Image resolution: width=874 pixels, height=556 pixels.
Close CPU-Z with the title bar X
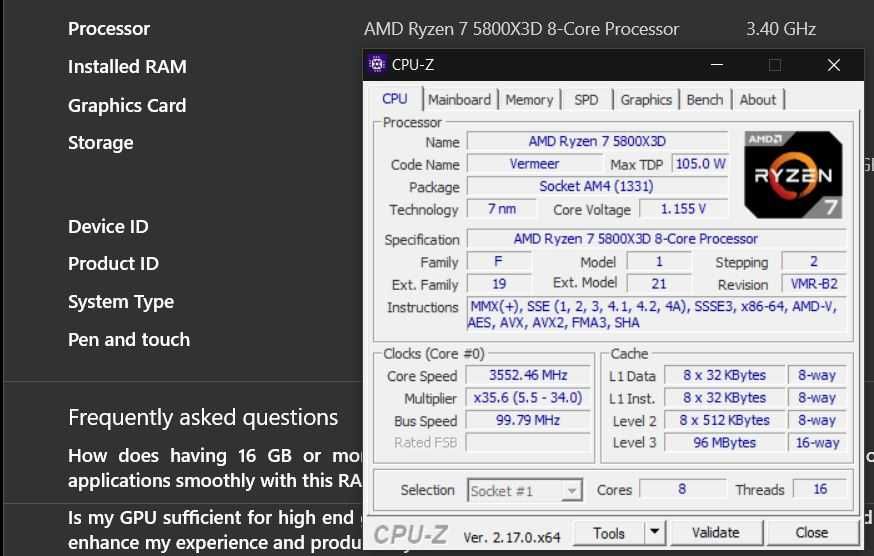pyautogui.click(x=834, y=65)
